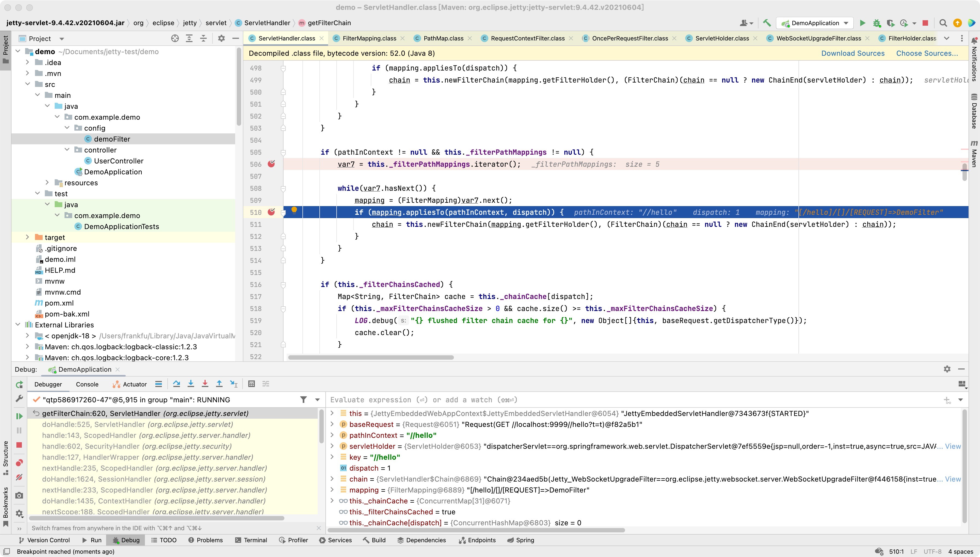Screen dimensions: 980x557
Task: Open Search Everywhere magnifier icon
Action: [943, 23]
